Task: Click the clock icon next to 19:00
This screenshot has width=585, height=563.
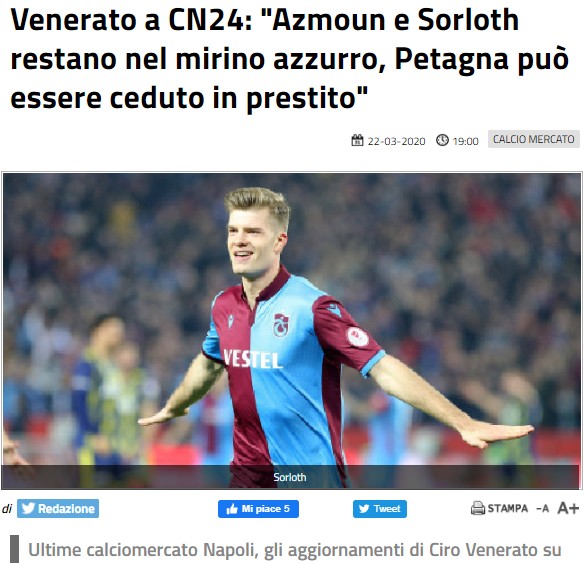Action: (442, 140)
